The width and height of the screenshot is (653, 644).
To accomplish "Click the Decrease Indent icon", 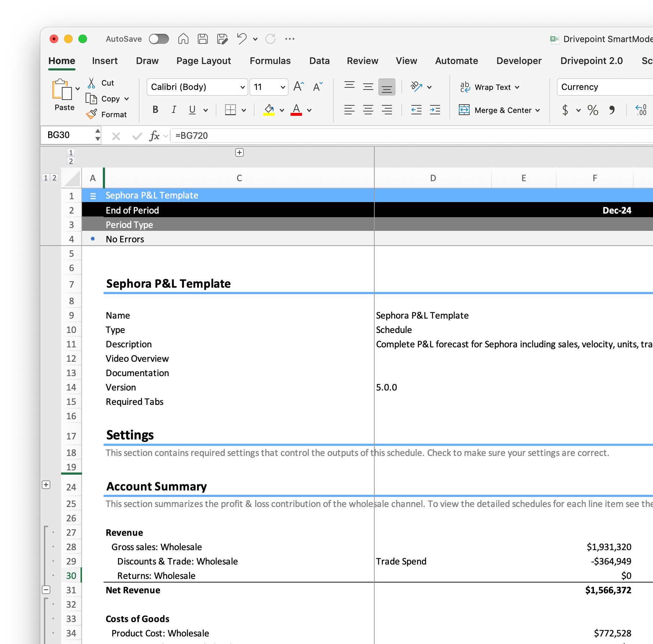I will (x=416, y=110).
